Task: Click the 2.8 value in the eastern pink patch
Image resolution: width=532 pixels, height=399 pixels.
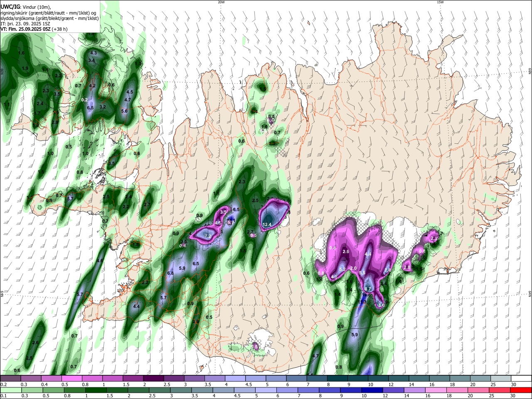Action: [x=407, y=268]
